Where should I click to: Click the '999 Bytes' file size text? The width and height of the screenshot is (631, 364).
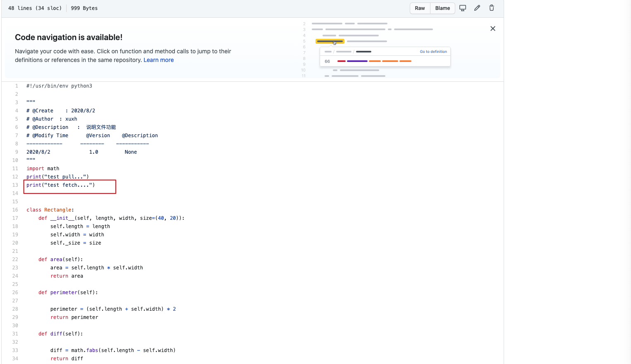click(84, 8)
